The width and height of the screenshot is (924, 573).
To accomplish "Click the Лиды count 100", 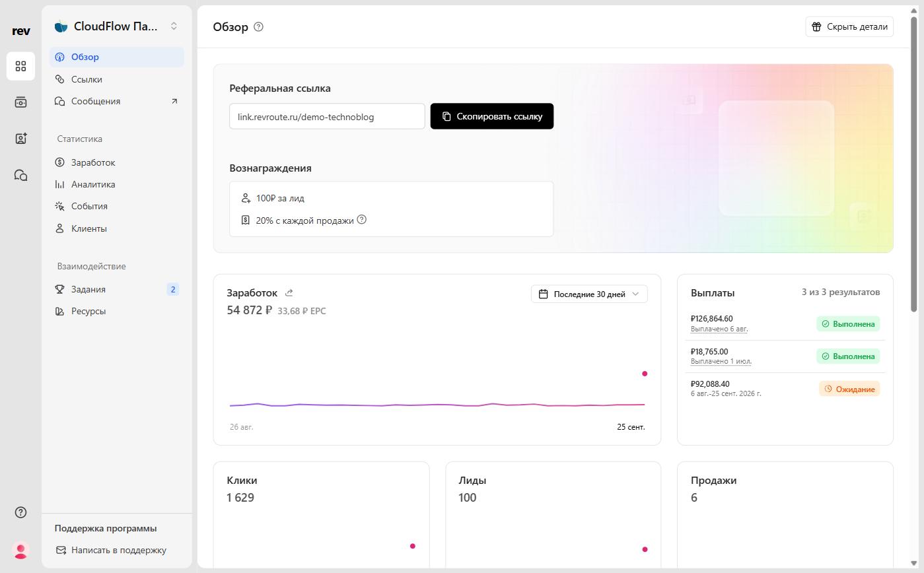I will 468,498.
